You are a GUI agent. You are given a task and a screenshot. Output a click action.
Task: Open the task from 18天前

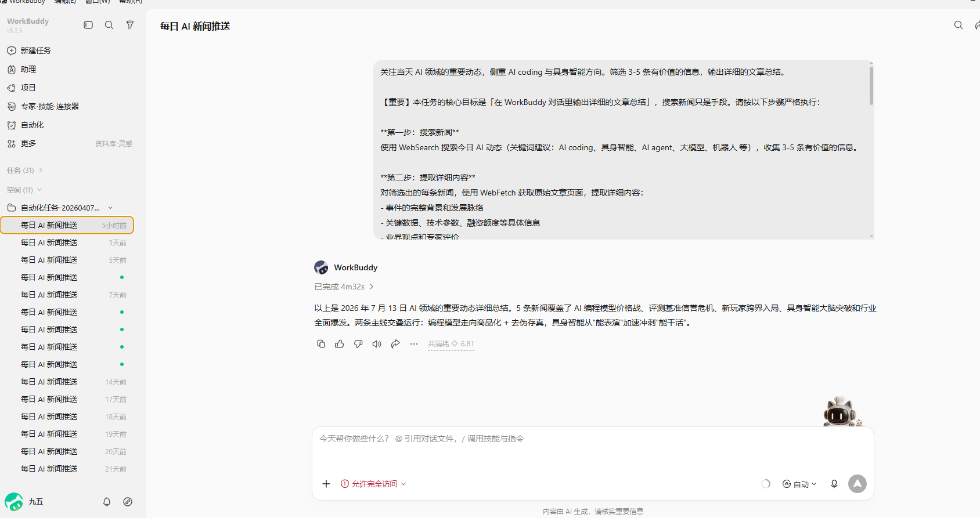point(67,416)
